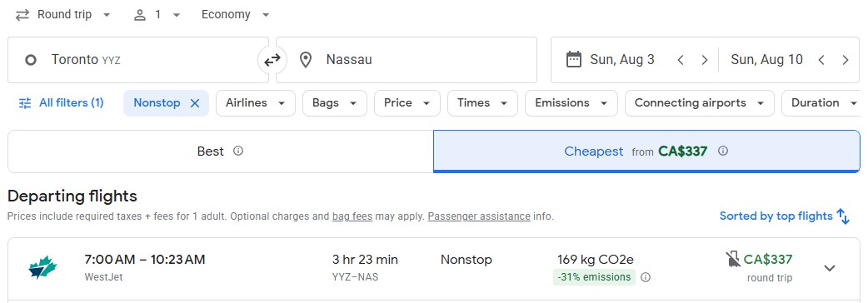Click the Toronto YYZ origin field

(x=138, y=60)
